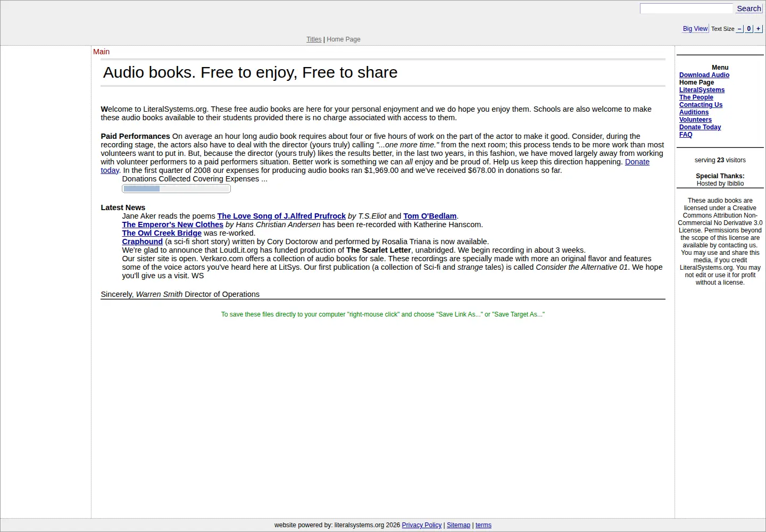This screenshot has width=766, height=532.
Task: Click the 'Audio books. Free to enjoy' heading
Action: click(x=250, y=72)
